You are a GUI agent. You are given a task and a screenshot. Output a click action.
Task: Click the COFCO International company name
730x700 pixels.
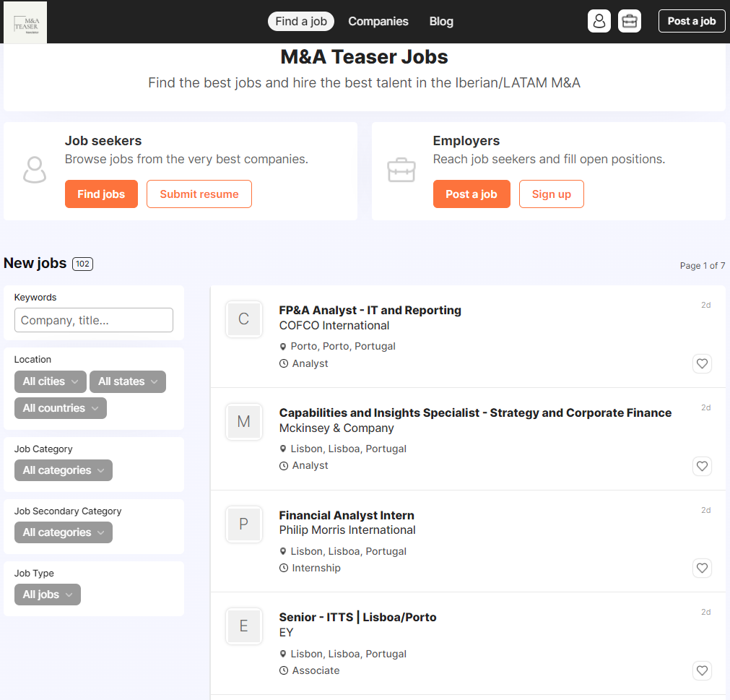pos(334,326)
